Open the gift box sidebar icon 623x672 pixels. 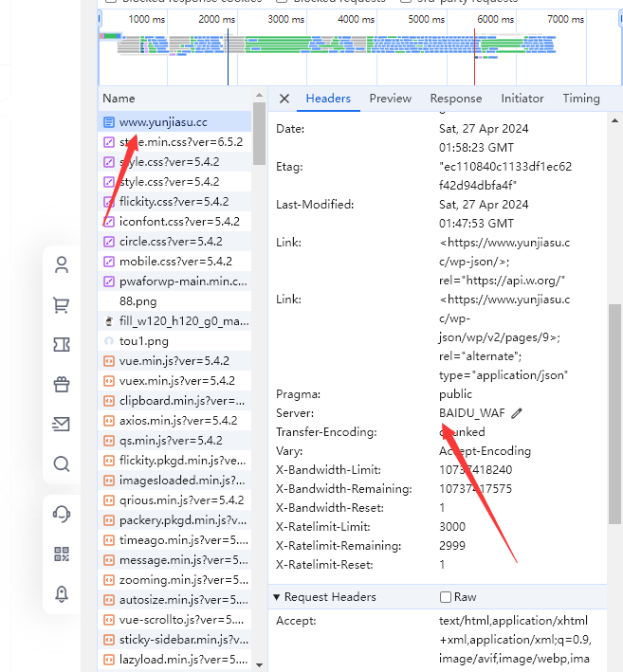coord(62,384)
